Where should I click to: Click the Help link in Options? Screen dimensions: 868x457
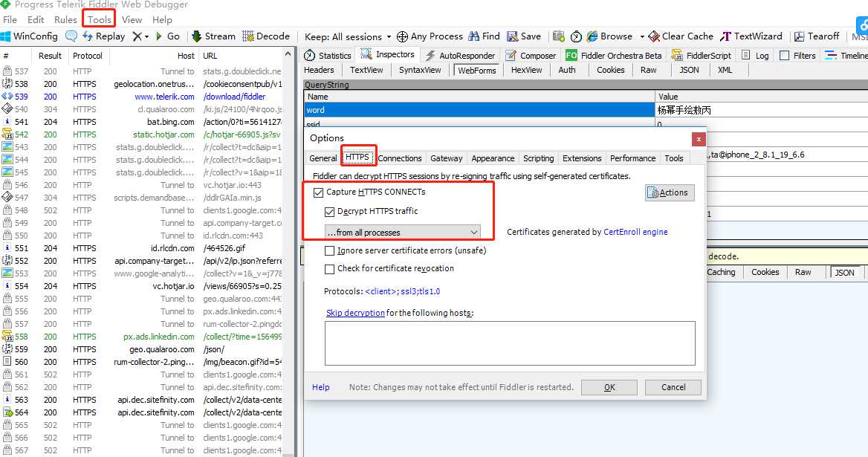[x=320, y=387]
